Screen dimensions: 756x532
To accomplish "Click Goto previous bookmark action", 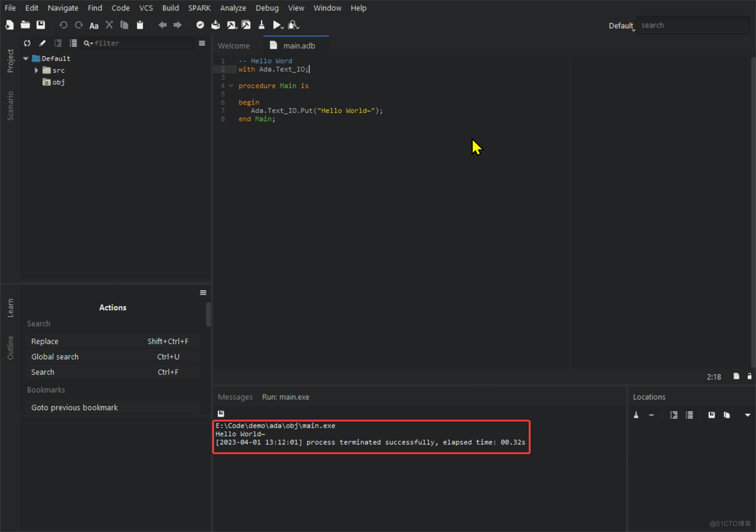I will point(75,407).
